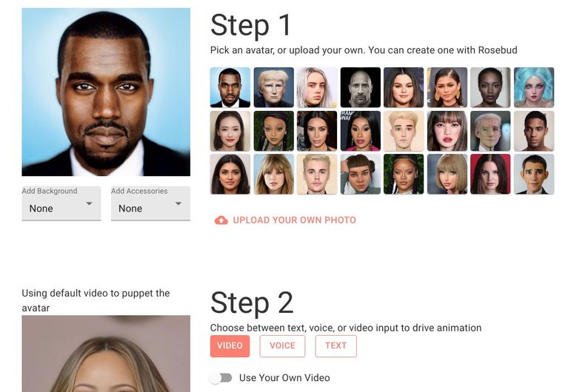Switch to VOICE input mode
The width and height of the screenshot is (568, 392).
click(282, 346)
